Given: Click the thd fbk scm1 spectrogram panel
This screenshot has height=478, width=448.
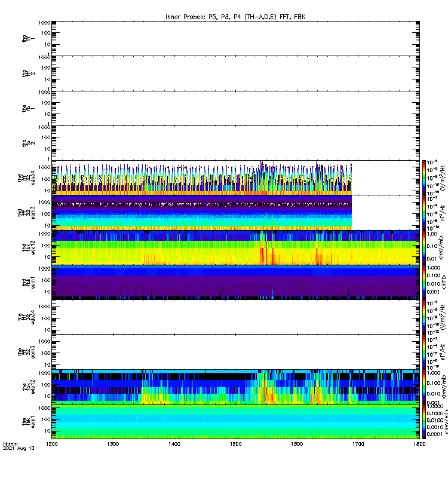Looking at the screenshot, I should [x=235, y=282].
